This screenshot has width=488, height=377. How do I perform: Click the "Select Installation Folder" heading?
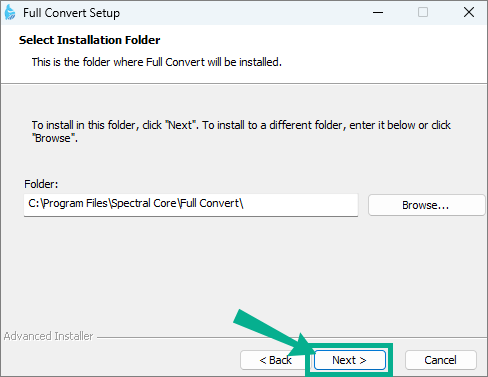pos(89,40)
